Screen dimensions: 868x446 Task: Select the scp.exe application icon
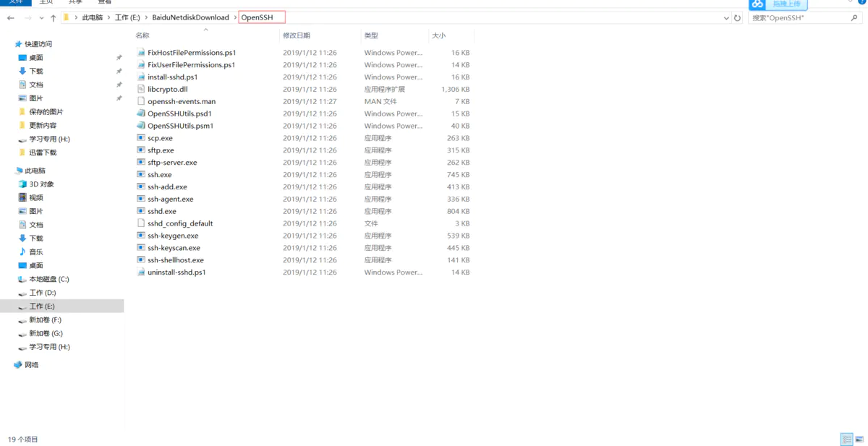click(141, 138)
